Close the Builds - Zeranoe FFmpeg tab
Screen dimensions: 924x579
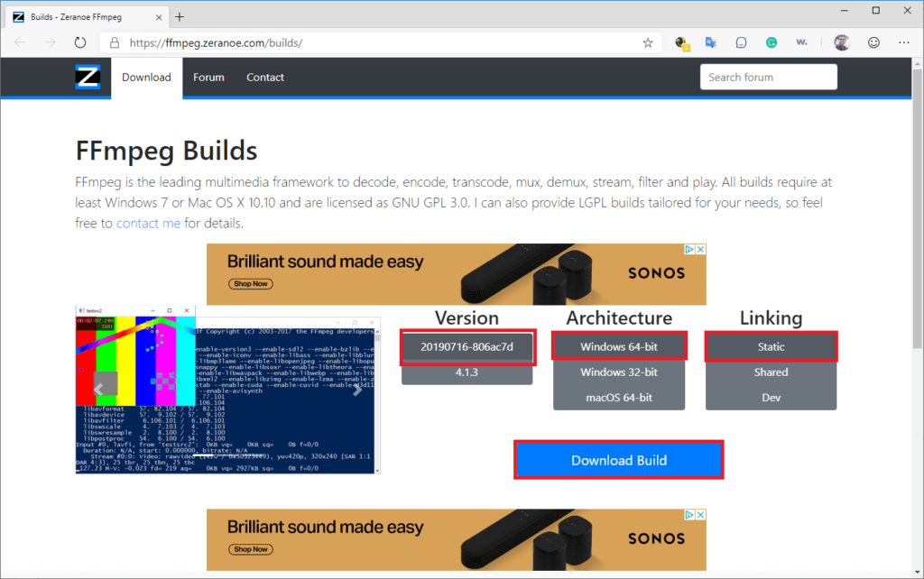tap(159, 17)
